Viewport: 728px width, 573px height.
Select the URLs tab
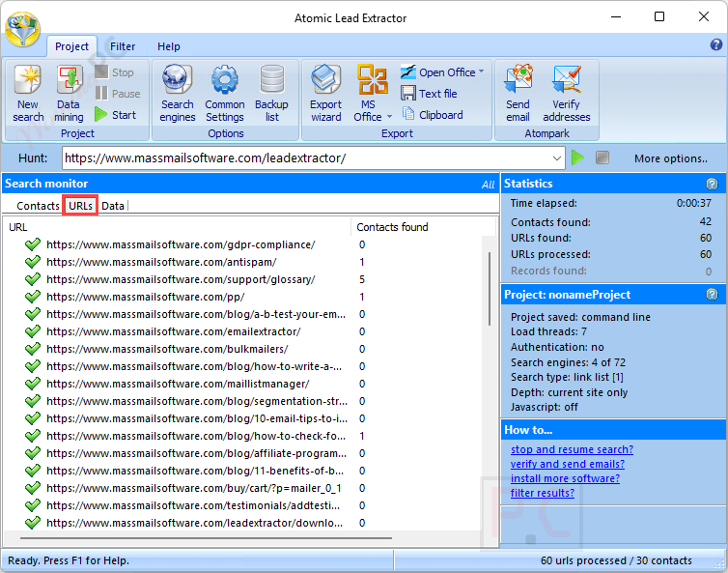point(80,206)
